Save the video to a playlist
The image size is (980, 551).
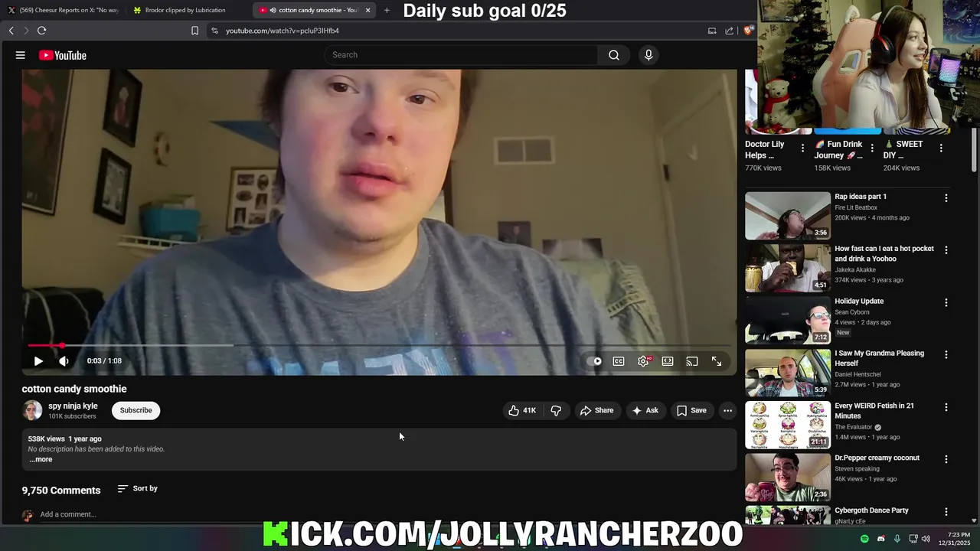(691, 411)
